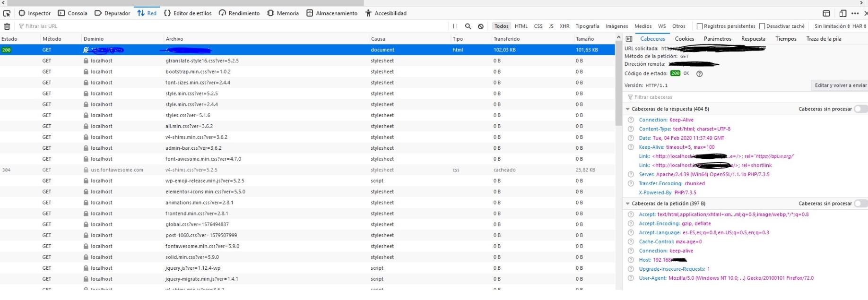Click the request blocking icon
The image size is (868, 300).
[481, 26]
